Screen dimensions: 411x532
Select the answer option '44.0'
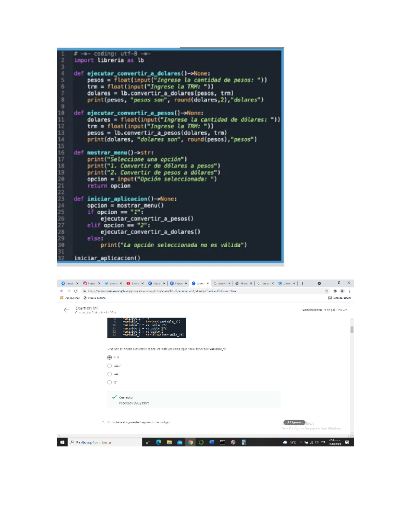click(109, 366)
